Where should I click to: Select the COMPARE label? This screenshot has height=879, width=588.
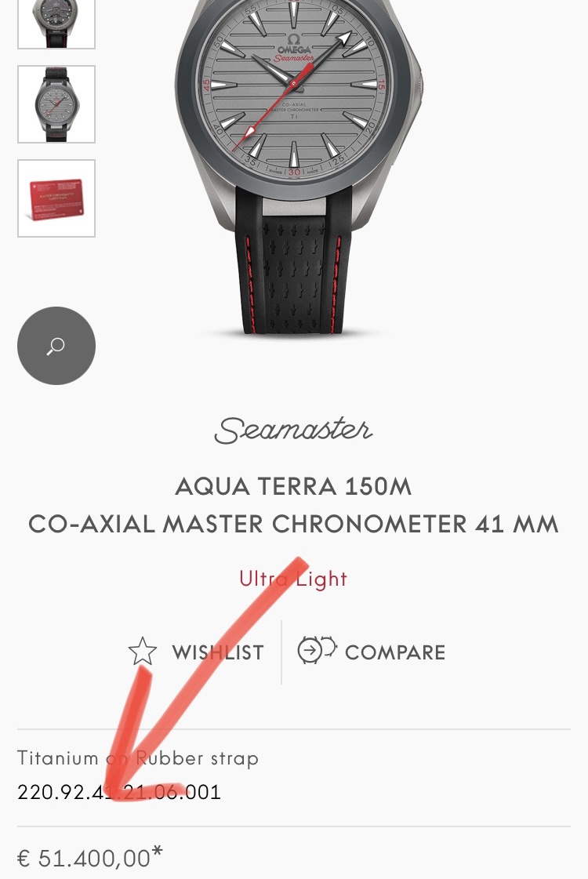[395, 652]
